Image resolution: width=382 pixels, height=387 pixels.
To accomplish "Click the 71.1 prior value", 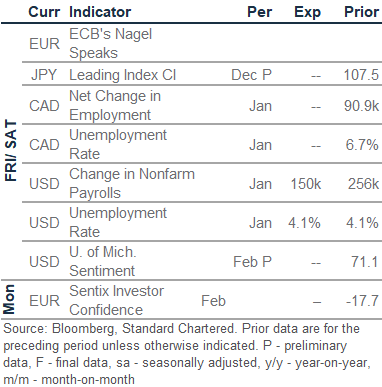I will tap(365, 262).
